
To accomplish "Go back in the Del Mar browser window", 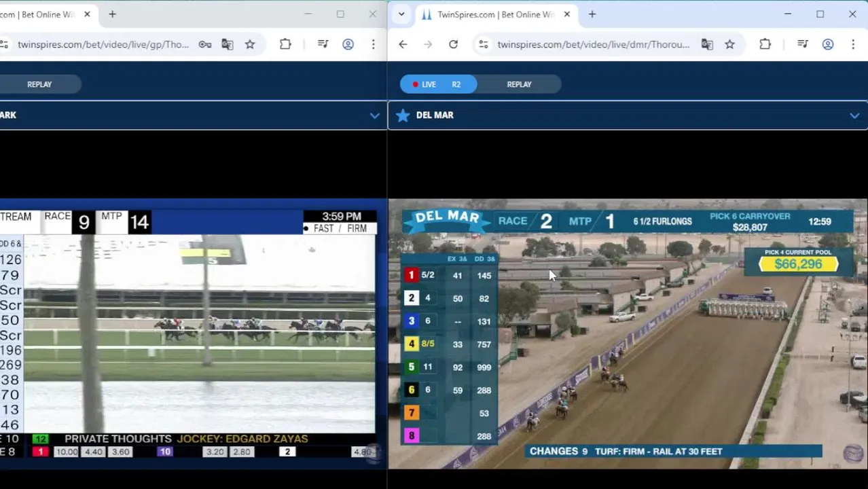I will [x=403, y=44].
